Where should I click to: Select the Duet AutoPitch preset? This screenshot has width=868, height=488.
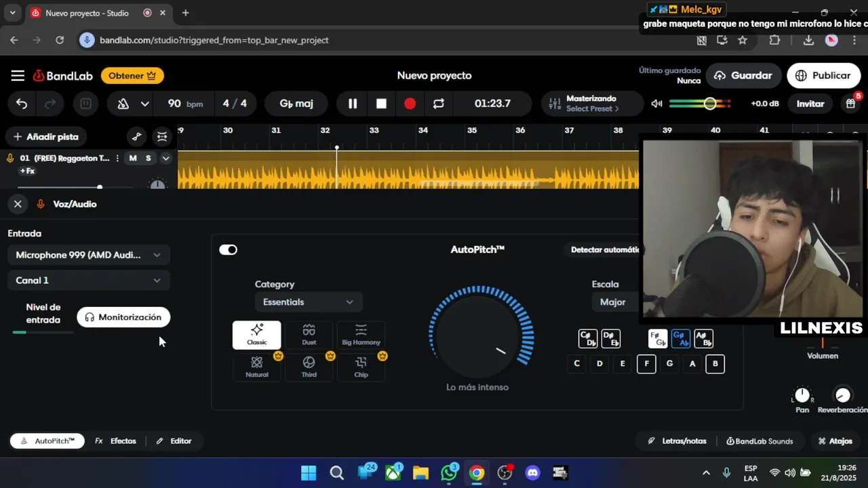point(309,335)
